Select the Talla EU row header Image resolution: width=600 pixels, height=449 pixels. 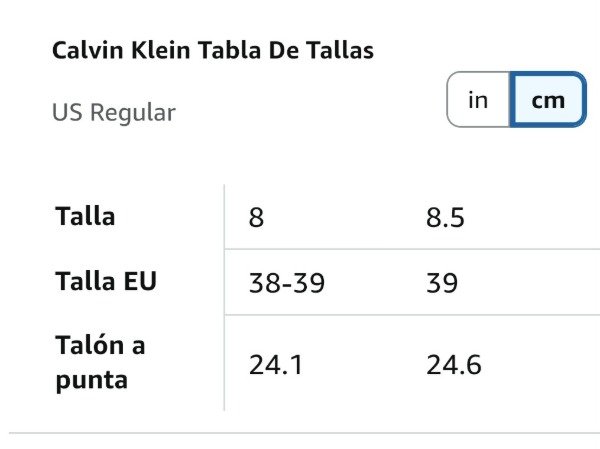click(106, 281)
